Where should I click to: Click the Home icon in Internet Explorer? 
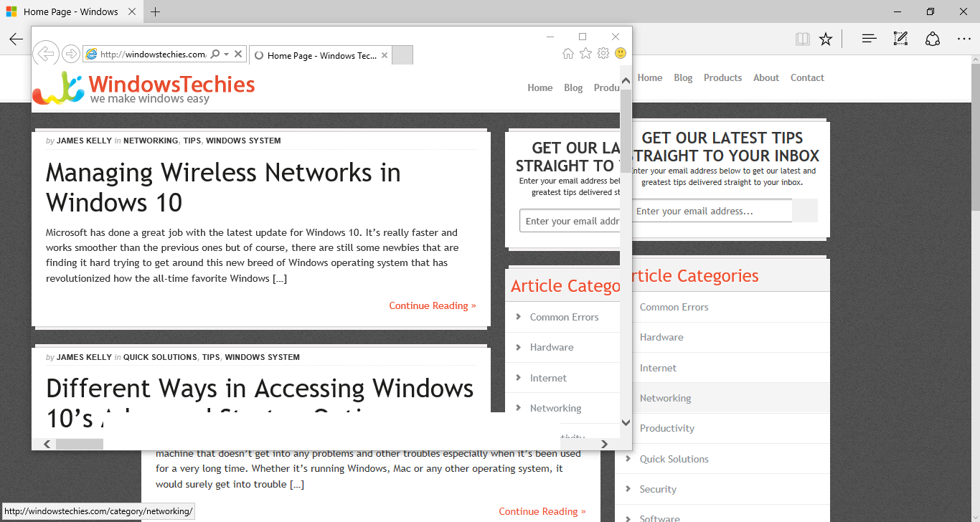567,53
